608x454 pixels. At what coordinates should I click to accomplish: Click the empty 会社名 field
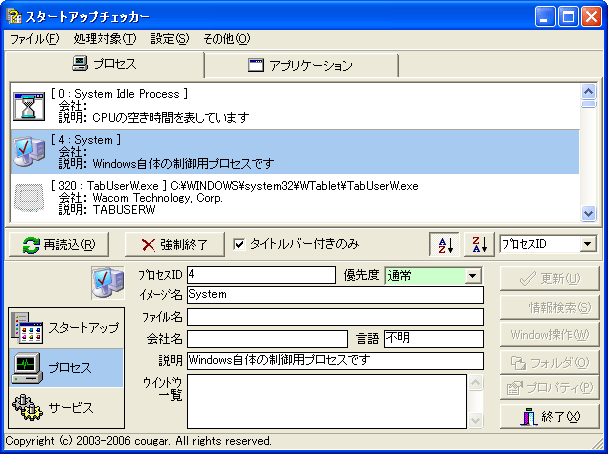click(267, 339)
